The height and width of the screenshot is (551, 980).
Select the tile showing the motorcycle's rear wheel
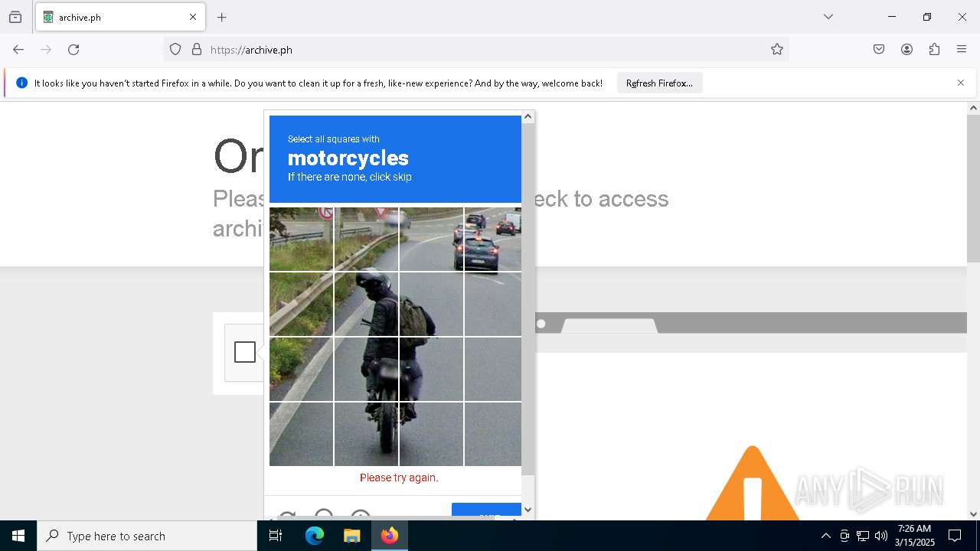point(366,434)
